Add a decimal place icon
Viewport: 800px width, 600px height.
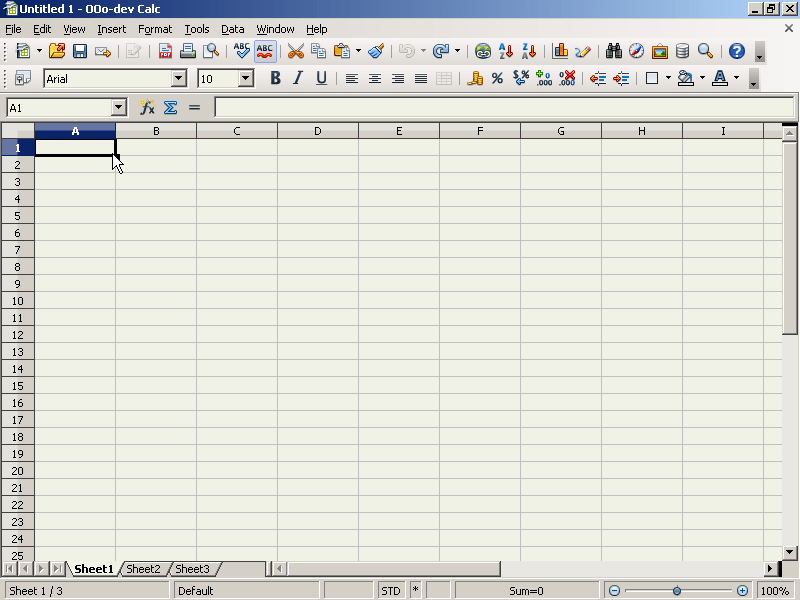click(x=544, y=79)
